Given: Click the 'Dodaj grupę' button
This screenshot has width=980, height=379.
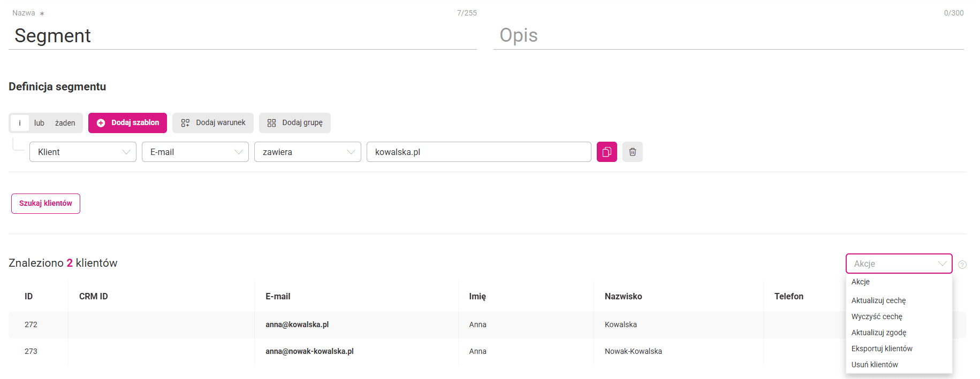Looking at the screenshot, I should (x=295, y=123).
